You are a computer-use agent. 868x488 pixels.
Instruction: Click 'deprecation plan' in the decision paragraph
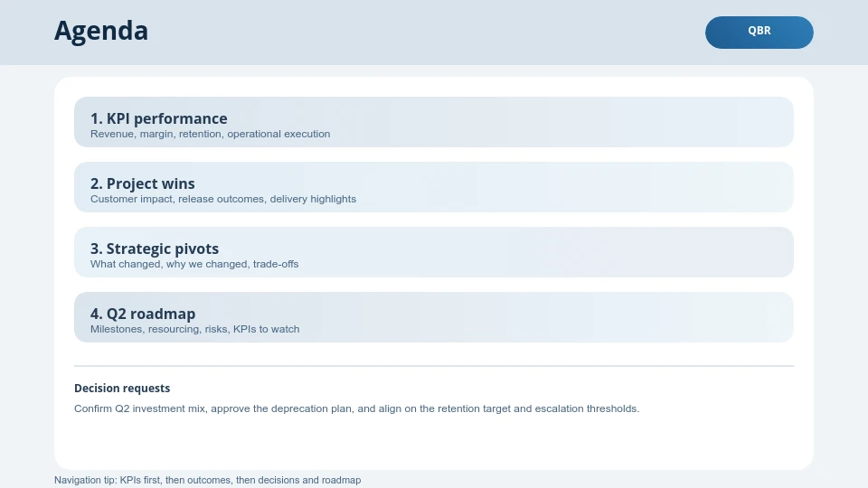(x=313, y=408)
